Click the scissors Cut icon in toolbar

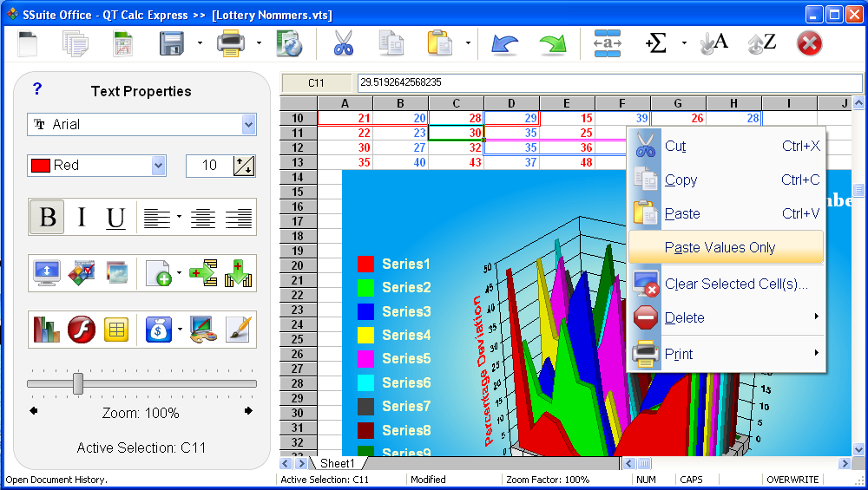[344, 42]
